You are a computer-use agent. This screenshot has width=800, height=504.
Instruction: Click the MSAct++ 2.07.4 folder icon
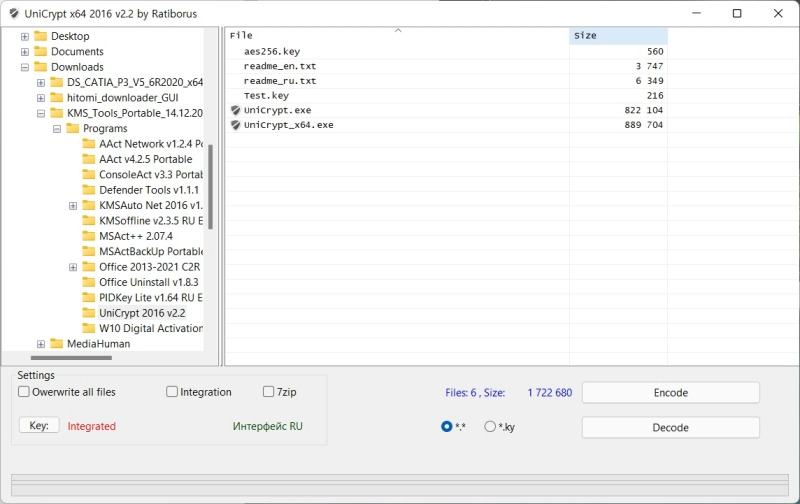(89, 236)
